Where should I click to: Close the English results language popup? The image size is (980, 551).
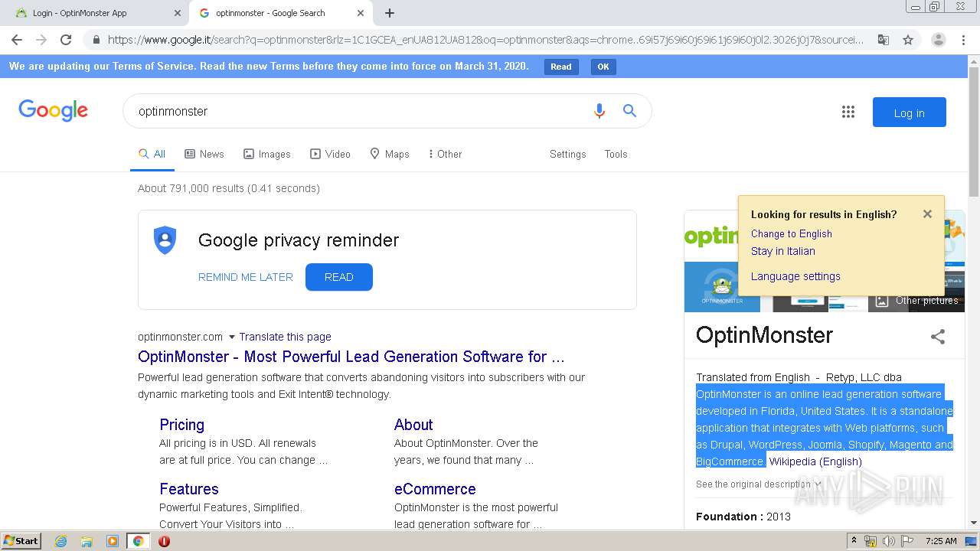point(927,214)
